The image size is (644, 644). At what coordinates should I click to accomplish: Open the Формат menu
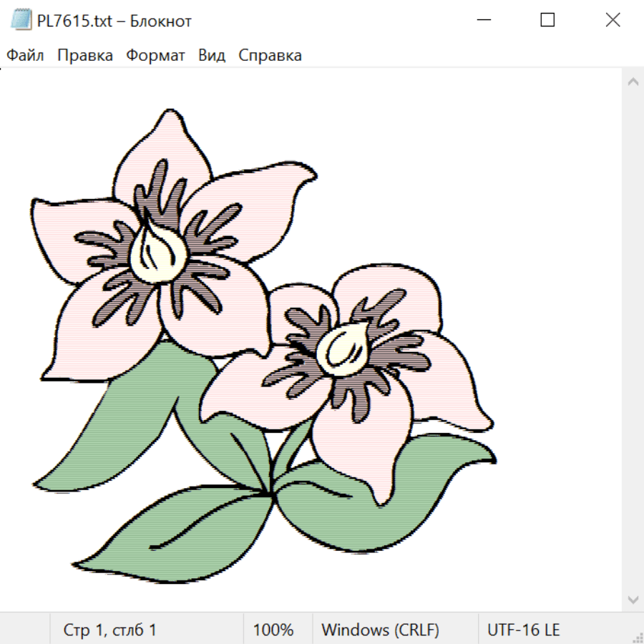click(x=155, y=55)
